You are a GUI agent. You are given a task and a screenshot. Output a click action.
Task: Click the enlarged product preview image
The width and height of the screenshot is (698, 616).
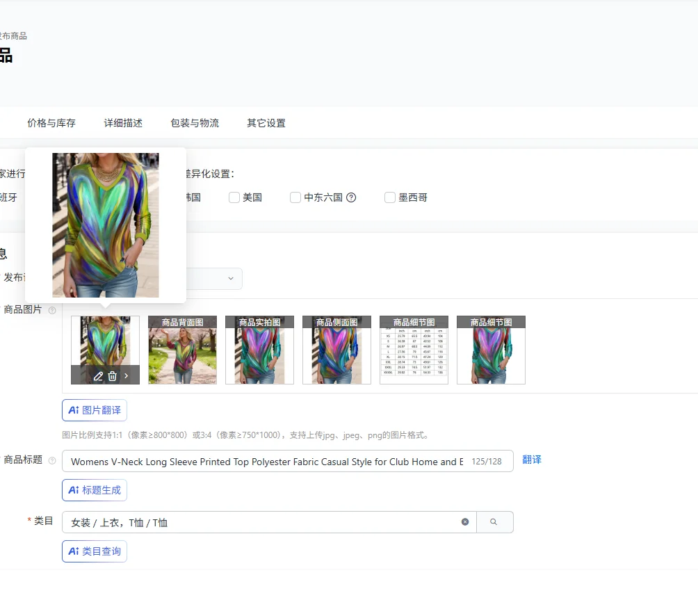click(106, 225)
